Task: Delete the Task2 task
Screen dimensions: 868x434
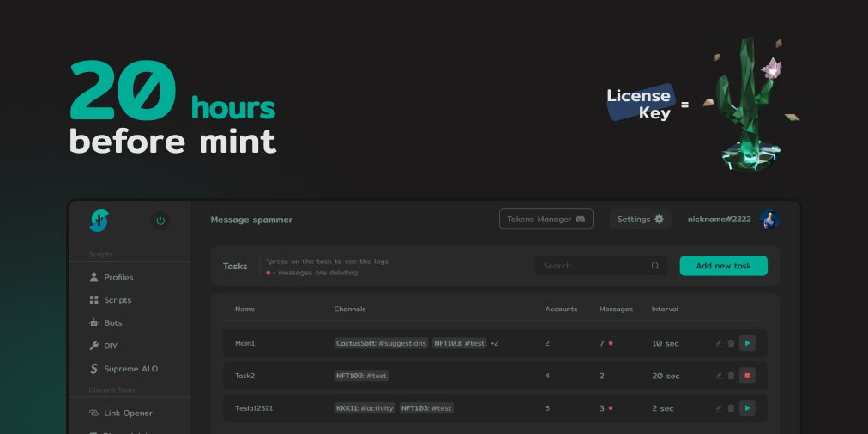Action: pyautogui.click(x=731, y=376)
